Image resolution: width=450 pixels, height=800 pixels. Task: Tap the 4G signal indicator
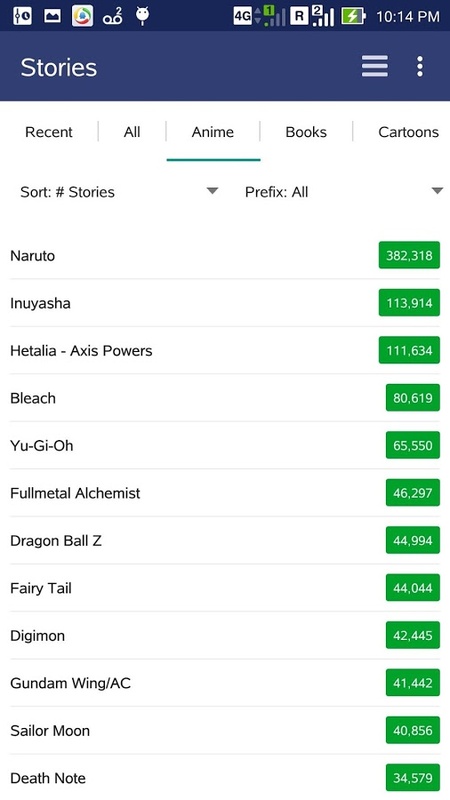click(x=243, y=16)
